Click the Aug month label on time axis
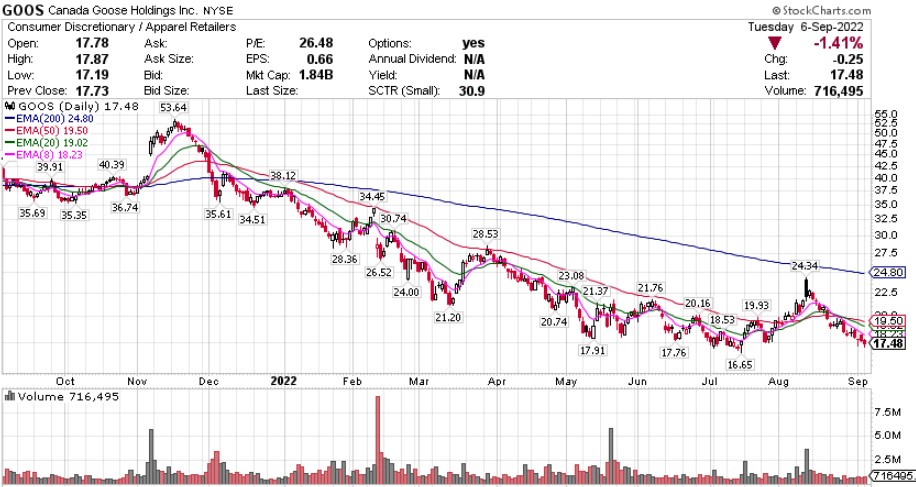The height and width of the screenshot is (487, 916). (x=778, y=381)
